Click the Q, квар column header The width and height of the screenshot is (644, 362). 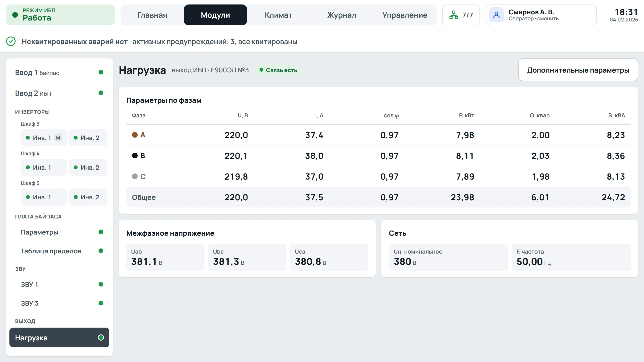[540, 115]
